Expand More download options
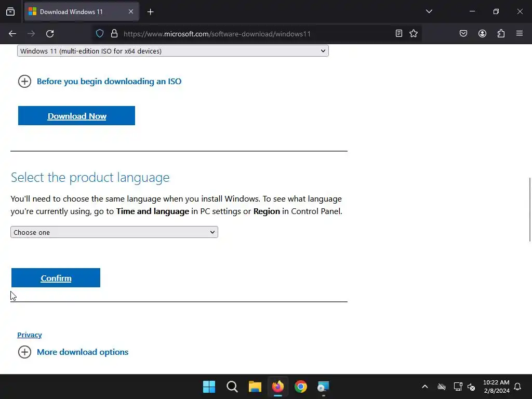The width and height of the screenshot is (532, 399). click(73, 352)
